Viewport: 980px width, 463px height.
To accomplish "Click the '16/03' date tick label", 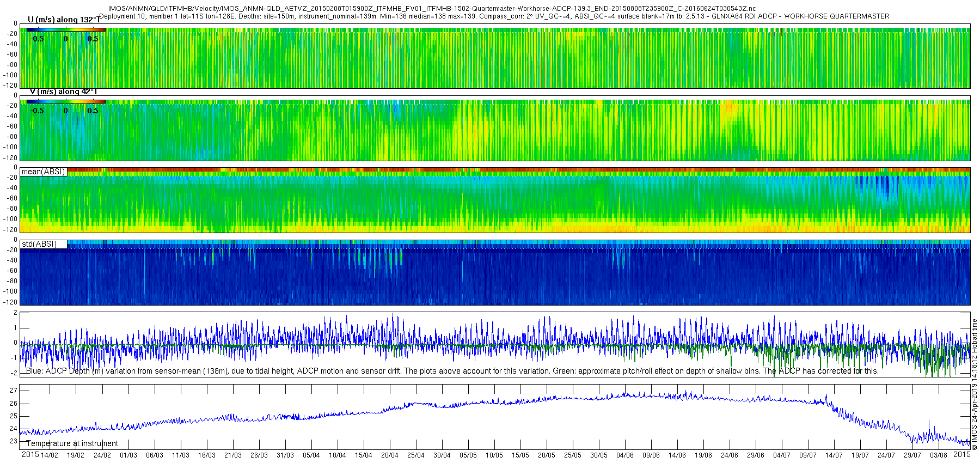I will coord(207,455).
